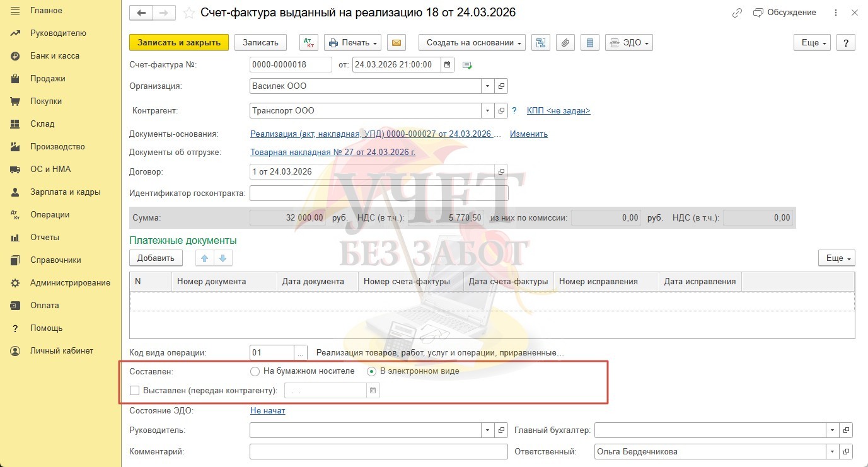Viewport: 868px width, 467px height.
Task: Open the Создать на основании dropdown
Action: pyautogui.click(x=472, y=42)
